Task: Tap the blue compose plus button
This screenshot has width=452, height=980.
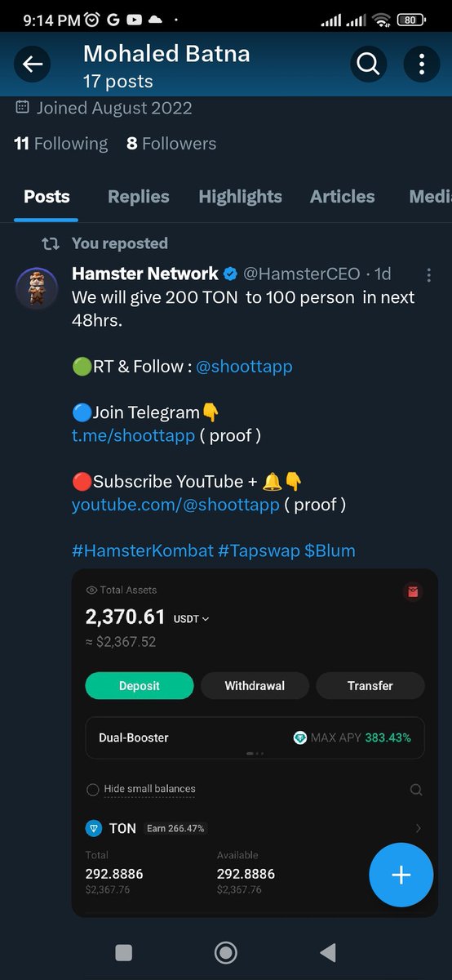Action: 401,875
